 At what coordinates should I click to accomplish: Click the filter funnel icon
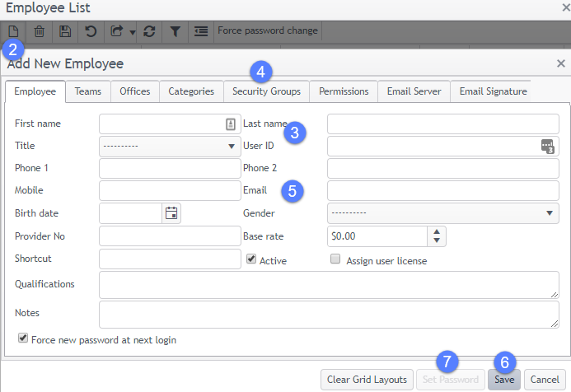tap(175, 31)
